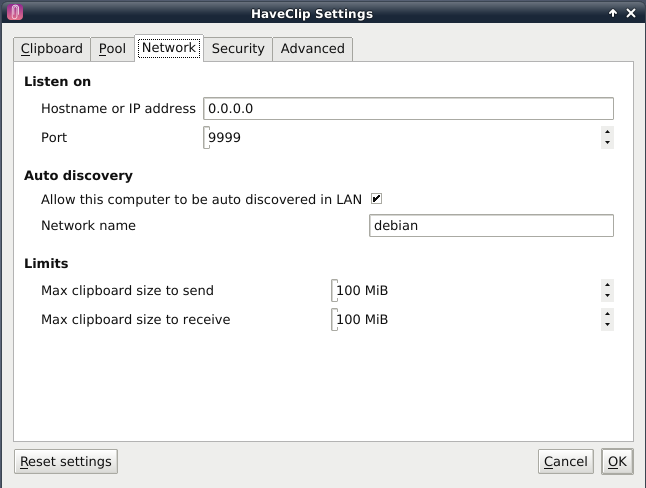
Task: Decrease the Port value with down arrow
Action: pyautogui.click(x=607, y=143)
